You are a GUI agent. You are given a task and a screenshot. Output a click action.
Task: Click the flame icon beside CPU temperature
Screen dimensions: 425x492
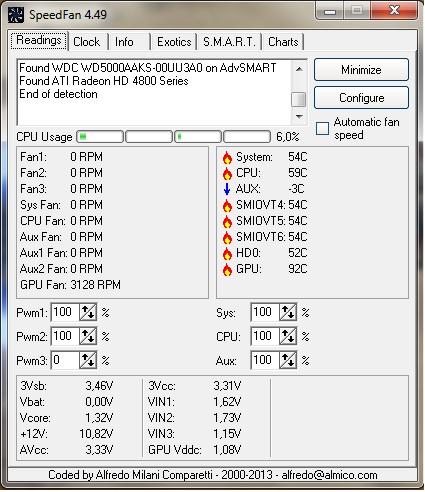[x=227, y=173]
